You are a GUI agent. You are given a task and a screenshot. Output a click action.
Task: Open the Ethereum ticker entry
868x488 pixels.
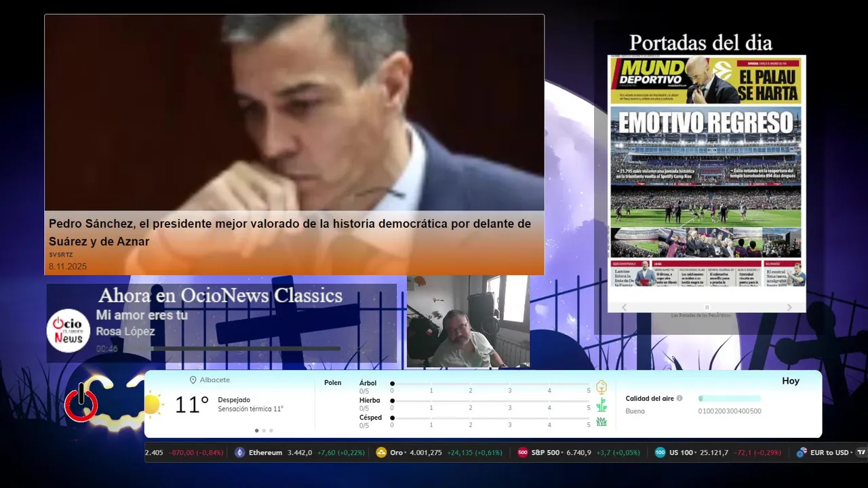(x=299, y=453)
